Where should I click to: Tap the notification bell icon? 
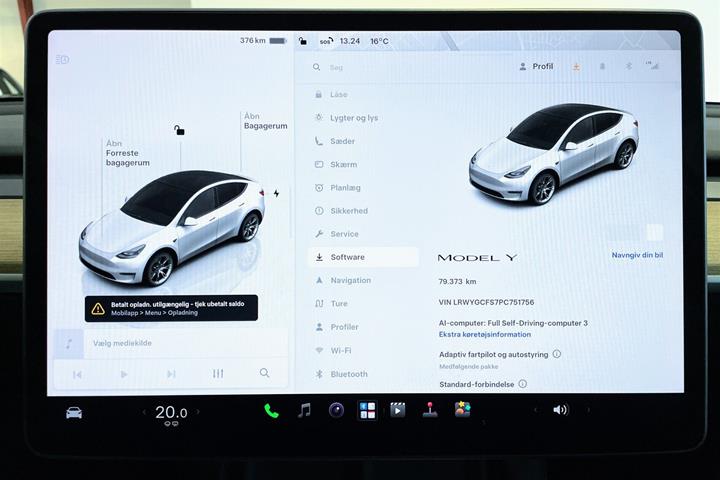[602, 67]
